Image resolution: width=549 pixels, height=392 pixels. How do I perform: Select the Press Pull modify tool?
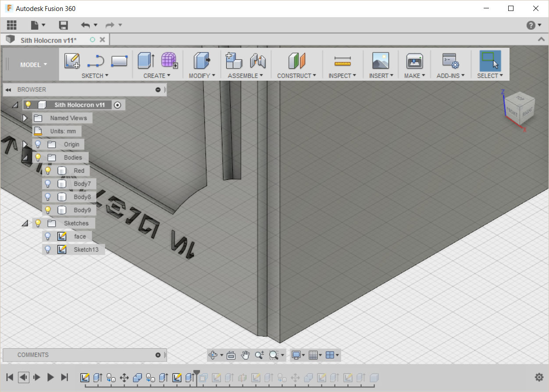pyautogui.click(x=202, y=61)
